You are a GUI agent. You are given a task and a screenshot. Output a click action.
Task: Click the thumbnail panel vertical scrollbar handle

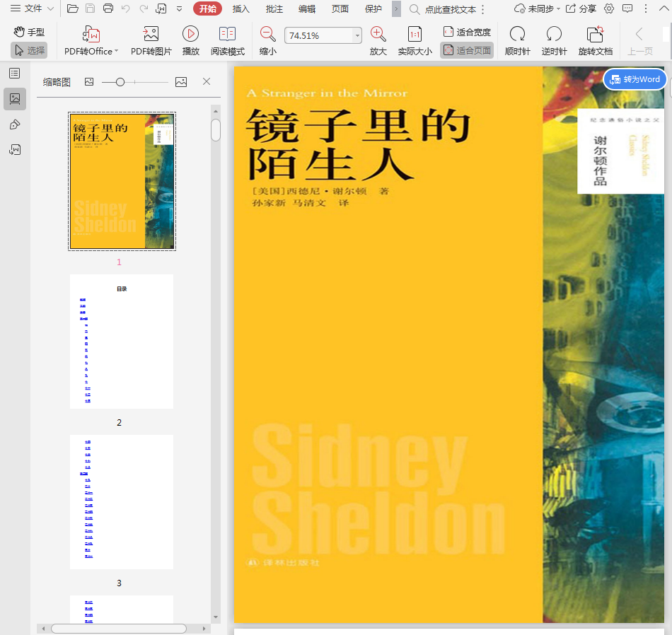[216, 130]
